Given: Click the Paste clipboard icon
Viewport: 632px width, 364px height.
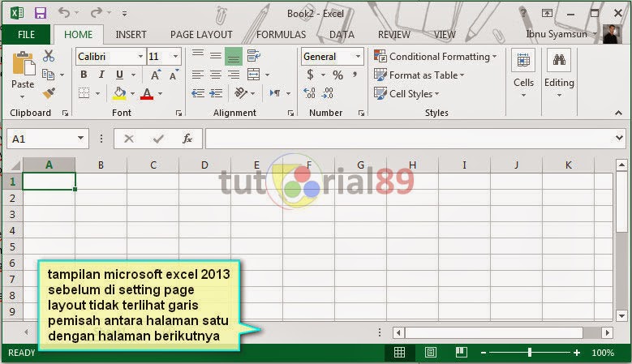Looking at the screenshot, I should pyautogui.click(x=23, y=63).
